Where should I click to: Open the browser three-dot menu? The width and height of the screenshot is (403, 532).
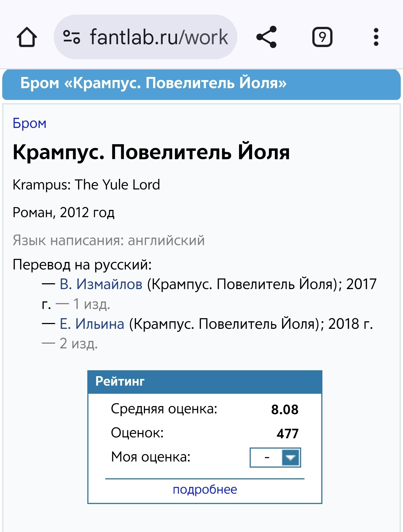[376, 37]
